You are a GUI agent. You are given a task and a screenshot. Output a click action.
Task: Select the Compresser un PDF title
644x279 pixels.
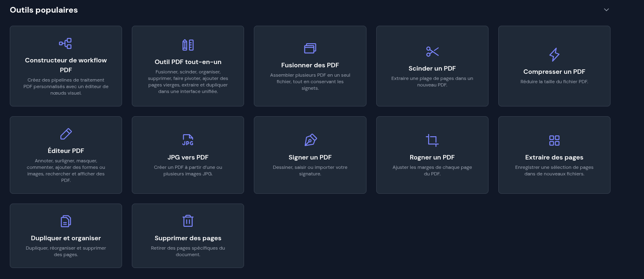(554, 72)
